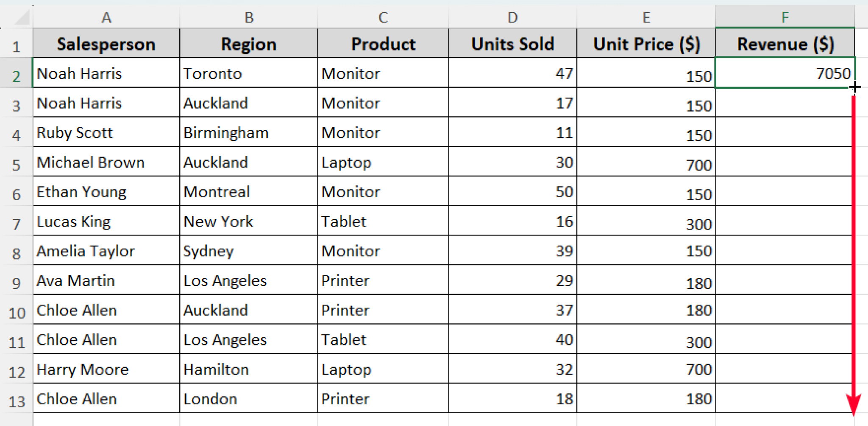Select the empty Revenue cell beside Auckland Monitor
Image resolution: width=868 pixels, height=426 pixels.
click(x=784, y=103)
